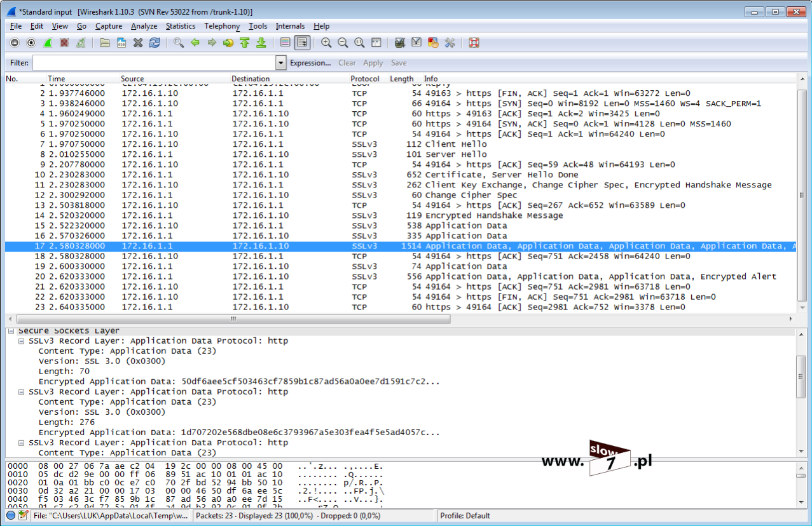Screen dimensions: 812x526
Task: Click packet list horizontal scrollbar thumb
Action: pyautogui.click(x=233, y=319)
